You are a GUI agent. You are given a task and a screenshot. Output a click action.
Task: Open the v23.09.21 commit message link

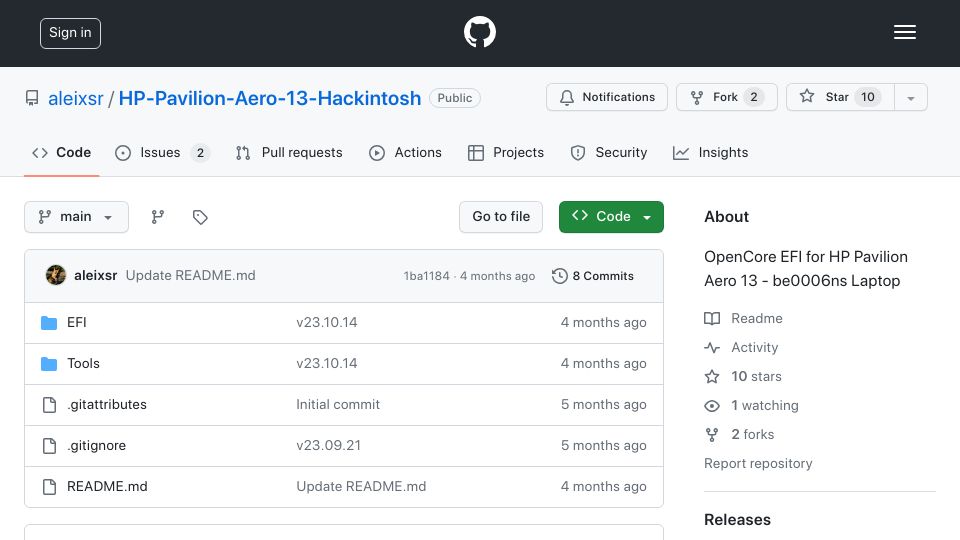329,446
